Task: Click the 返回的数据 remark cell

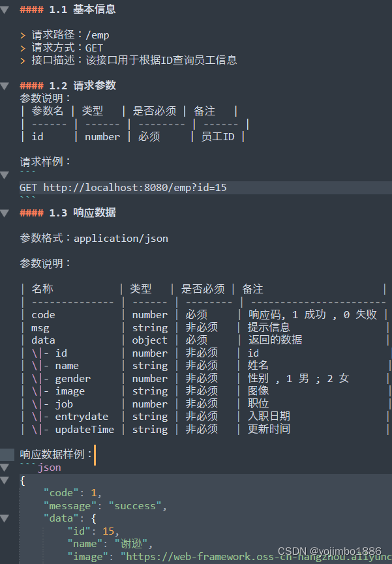Action: point(275,340)
